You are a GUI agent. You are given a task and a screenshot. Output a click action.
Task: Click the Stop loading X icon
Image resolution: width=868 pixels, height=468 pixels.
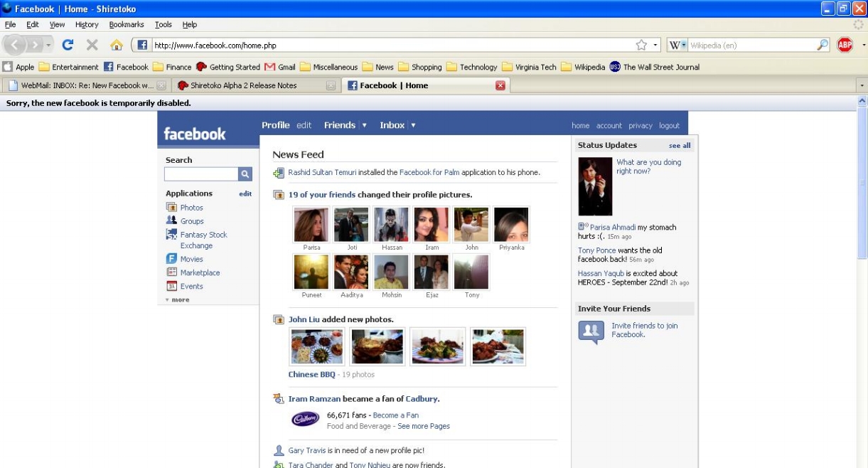[x=92, y=45]
